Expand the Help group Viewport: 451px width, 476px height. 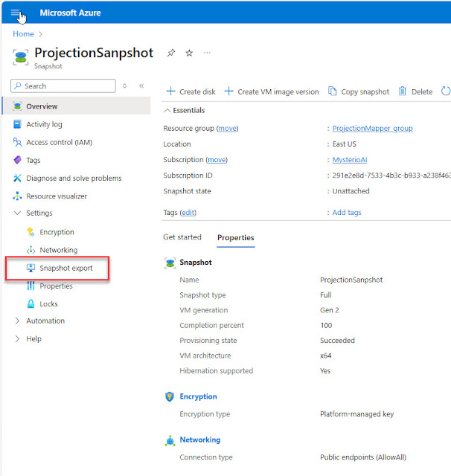tap(17, 339)
